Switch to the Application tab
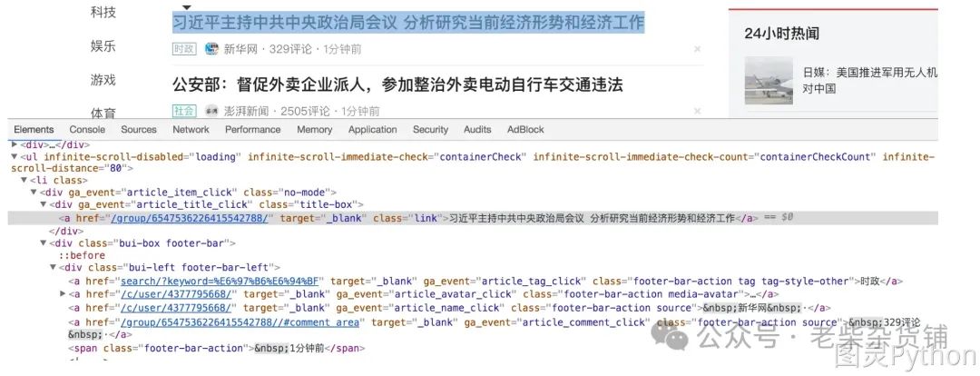980x376 pixels. (373, 130)
